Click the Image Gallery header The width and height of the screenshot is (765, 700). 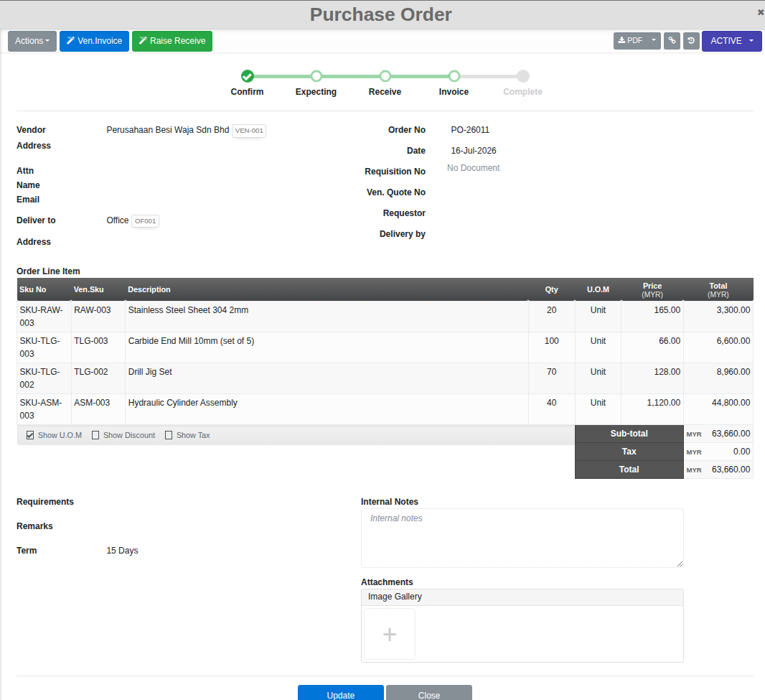pos(522,597)
